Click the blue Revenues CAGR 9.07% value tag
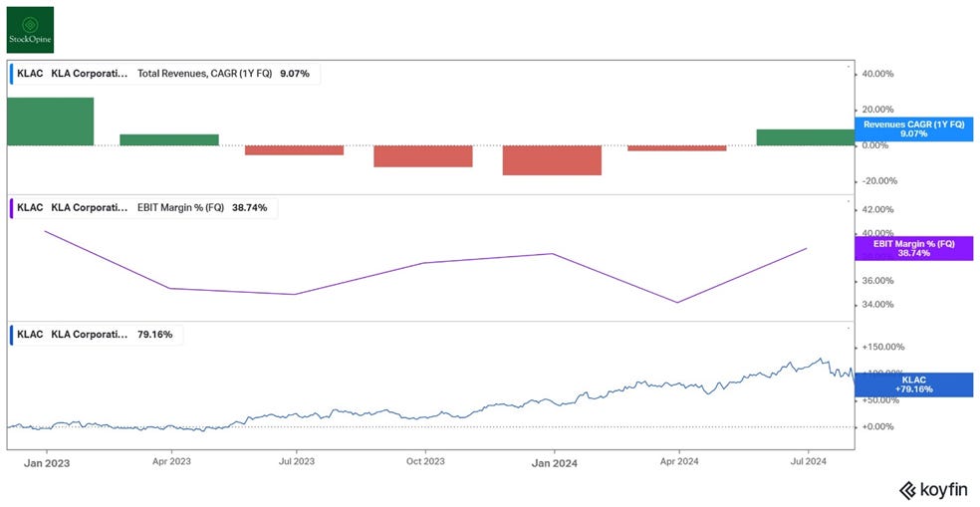 913,129
